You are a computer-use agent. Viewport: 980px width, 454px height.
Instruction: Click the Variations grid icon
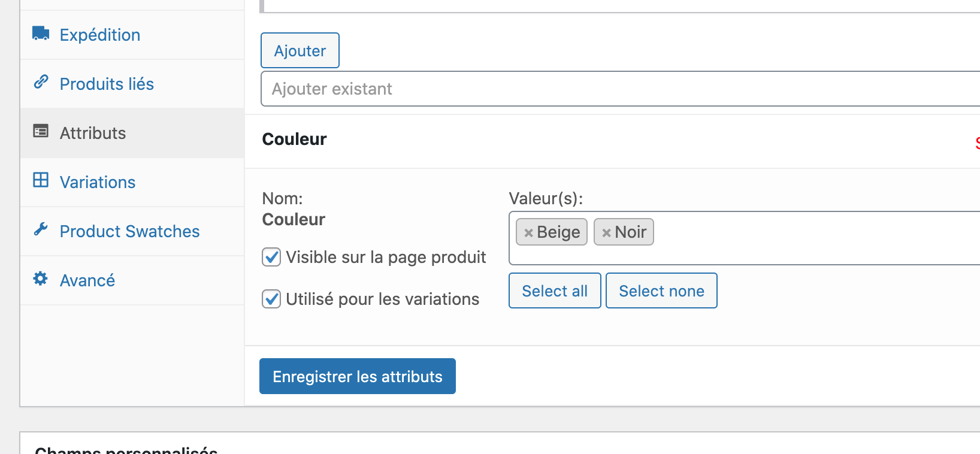pos(41,180)
